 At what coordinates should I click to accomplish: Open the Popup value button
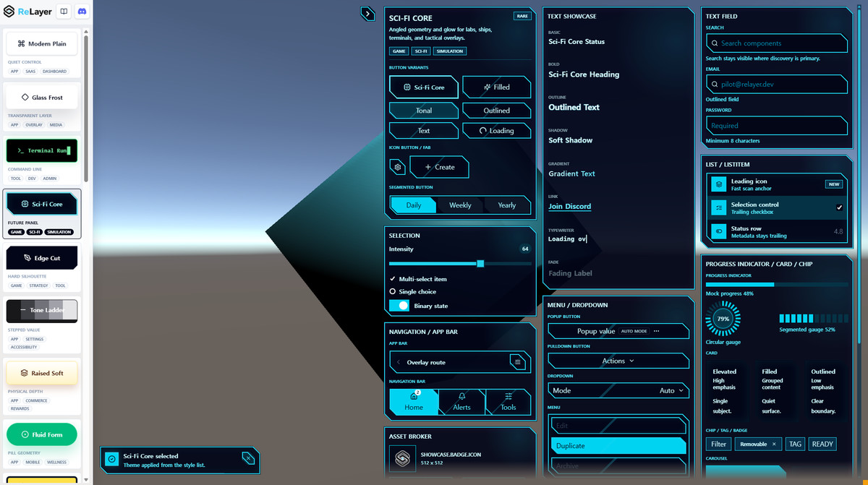pyautogui.click(x=618, y=331)
